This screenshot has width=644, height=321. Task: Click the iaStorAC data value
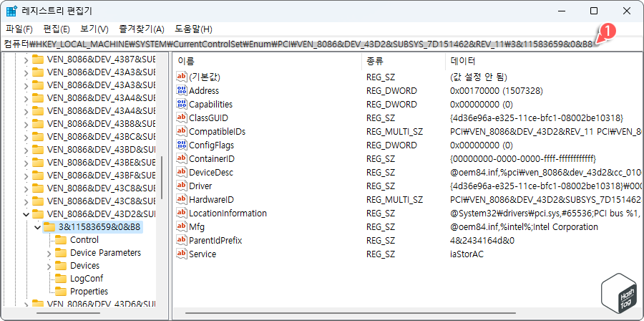tap(467, 254)
